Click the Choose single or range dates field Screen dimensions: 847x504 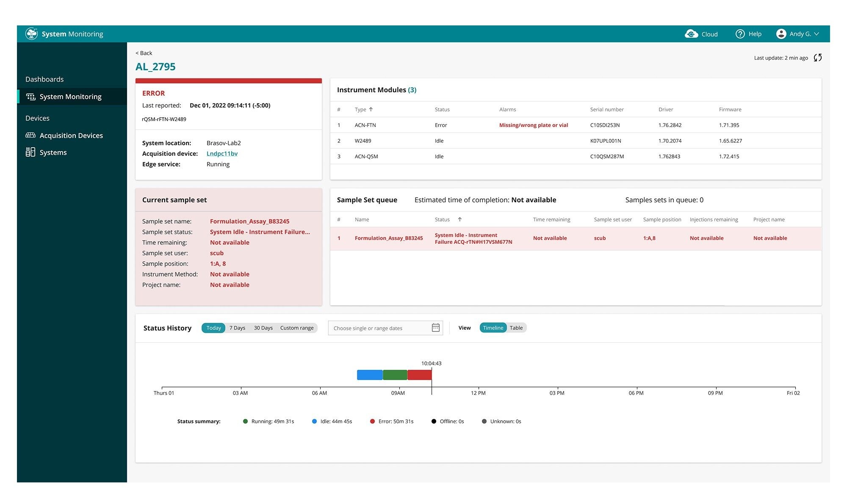tap(373, 328)
